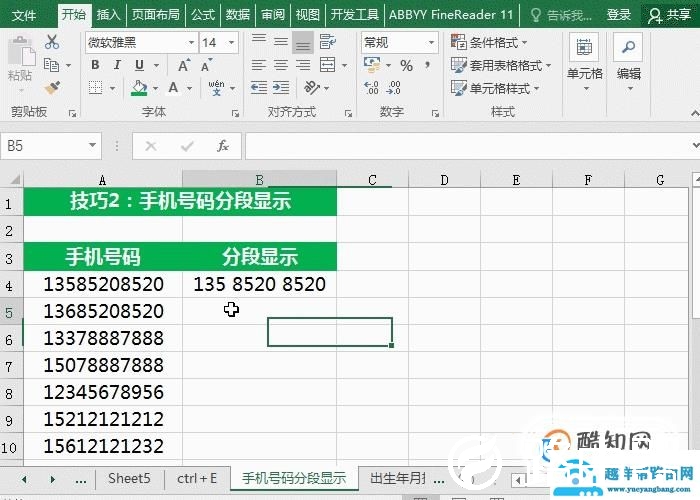Image resolution: width=700 pixels, height=500 pixels.
Task: Click the text orientation icon
Action: coord(312,88)
